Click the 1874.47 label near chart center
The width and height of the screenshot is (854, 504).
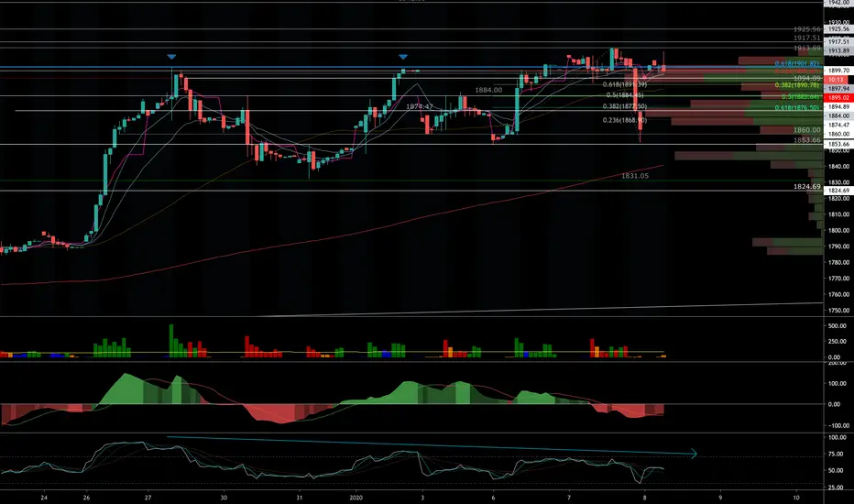(x=420, y=106)
